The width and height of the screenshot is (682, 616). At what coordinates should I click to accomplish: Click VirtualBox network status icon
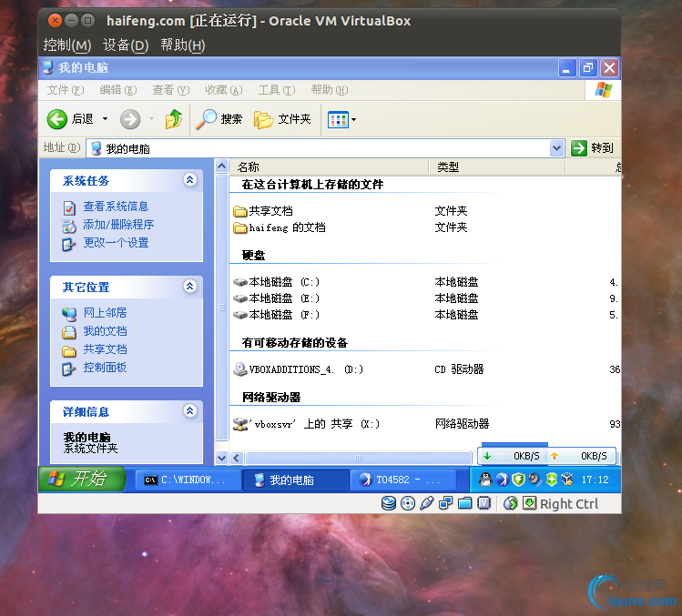446,503
